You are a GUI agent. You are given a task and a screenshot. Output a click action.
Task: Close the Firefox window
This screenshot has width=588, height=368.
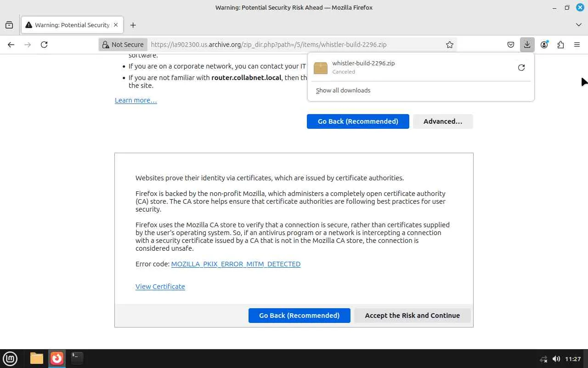click(x=580, y=7)
